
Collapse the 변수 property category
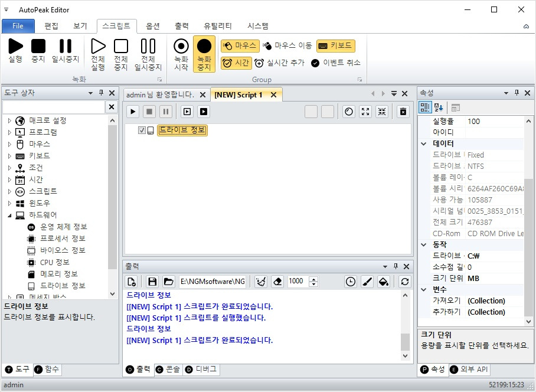pyautogui.click(x=424, y=290)
